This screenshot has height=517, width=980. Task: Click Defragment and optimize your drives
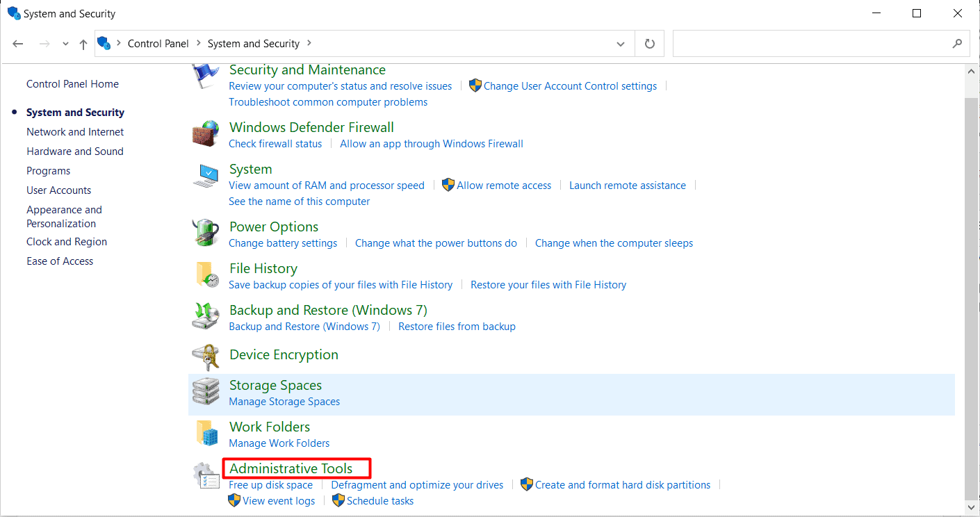(x=417, y=485)
